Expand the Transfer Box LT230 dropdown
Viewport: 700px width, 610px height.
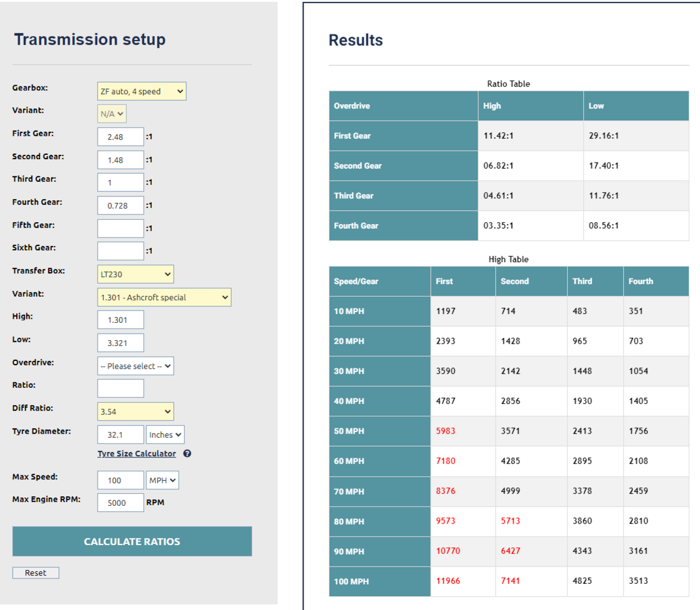pos(135,275)
